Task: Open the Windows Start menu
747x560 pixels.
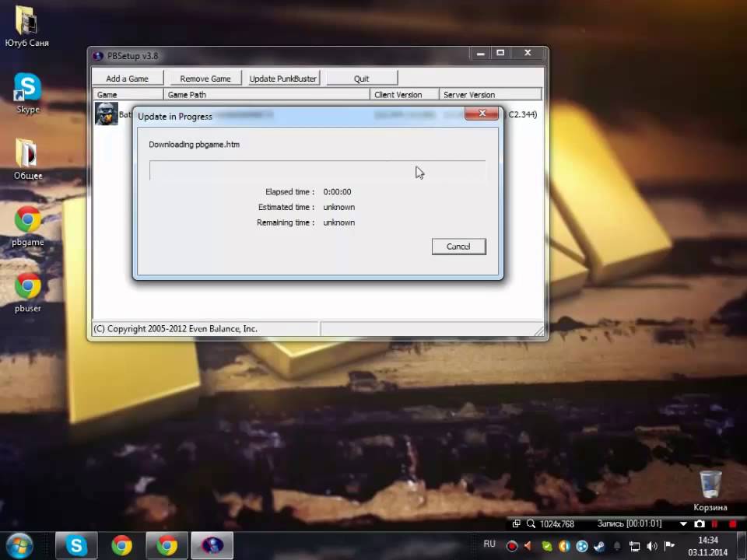Action: [19, 546]
